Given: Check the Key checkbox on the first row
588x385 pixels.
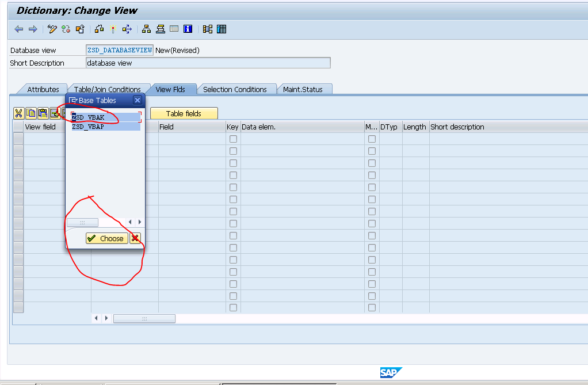Looking at the screenshot, I should click(233, 139).
